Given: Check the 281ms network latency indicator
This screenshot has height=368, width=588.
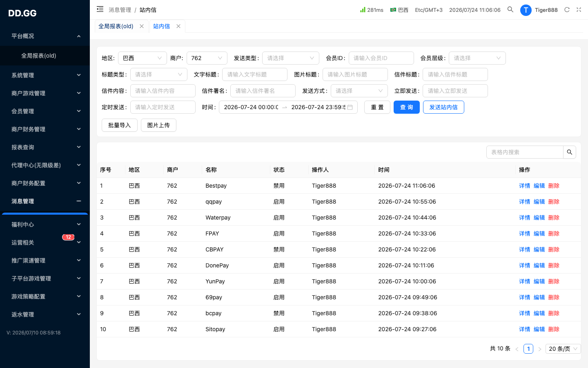Looking at the screenshot, I should coord(372,10).
